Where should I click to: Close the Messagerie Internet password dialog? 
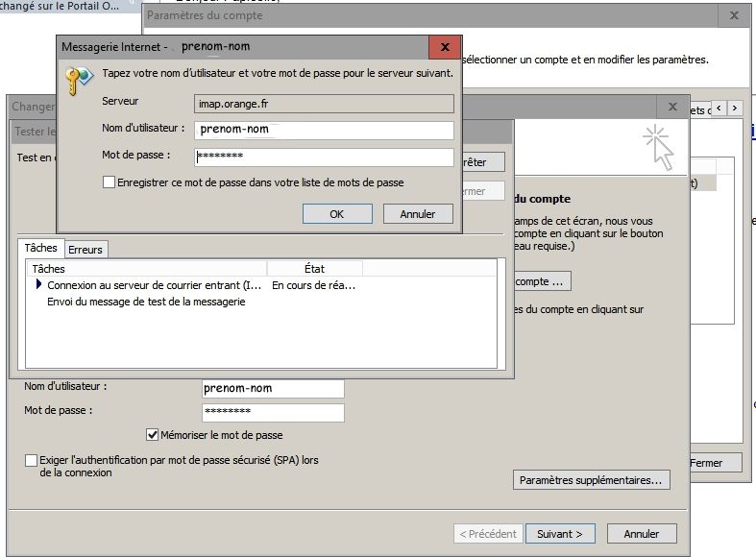[445, 47]
